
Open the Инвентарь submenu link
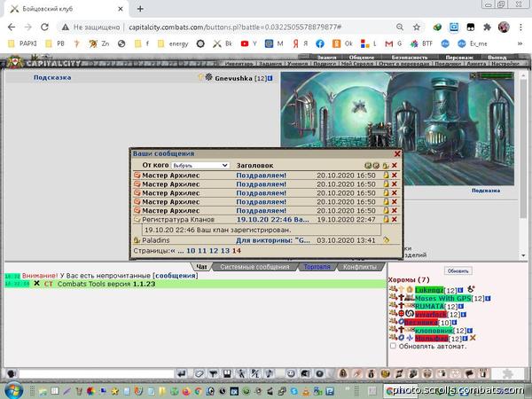pos(239,64)
